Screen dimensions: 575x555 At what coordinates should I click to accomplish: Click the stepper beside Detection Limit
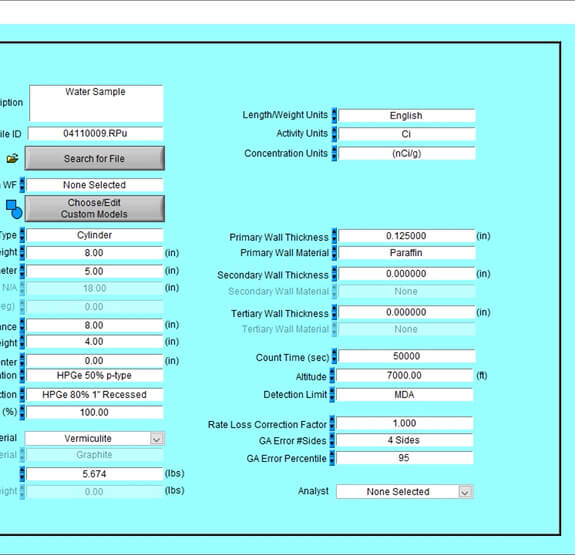coord(332,395)
